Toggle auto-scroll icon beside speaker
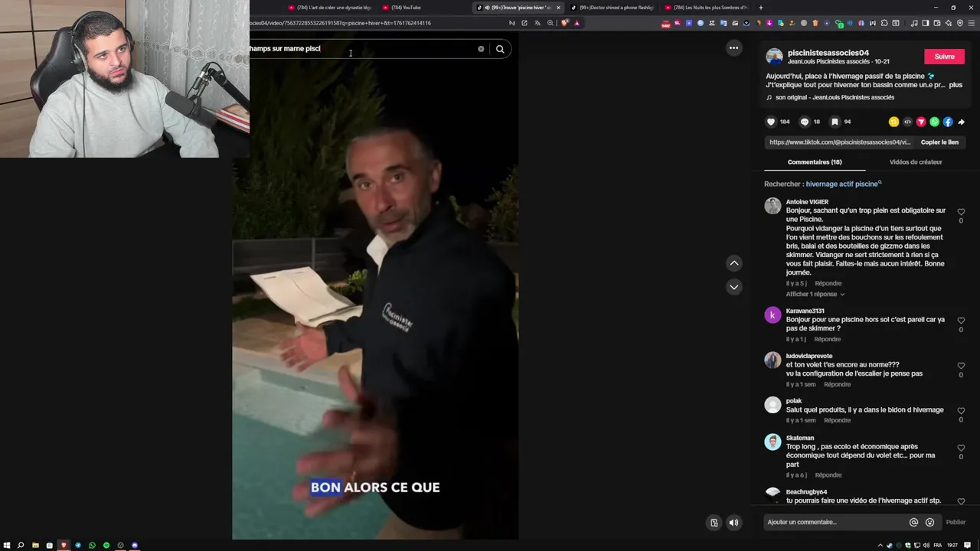Viewport: 980px width, 551px height. tap(714, 523)
